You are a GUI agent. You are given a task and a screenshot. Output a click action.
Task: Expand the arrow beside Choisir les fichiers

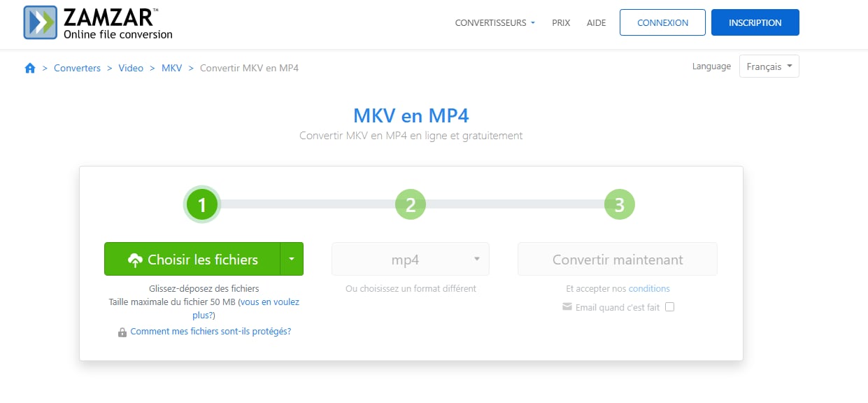pos(292,259)
